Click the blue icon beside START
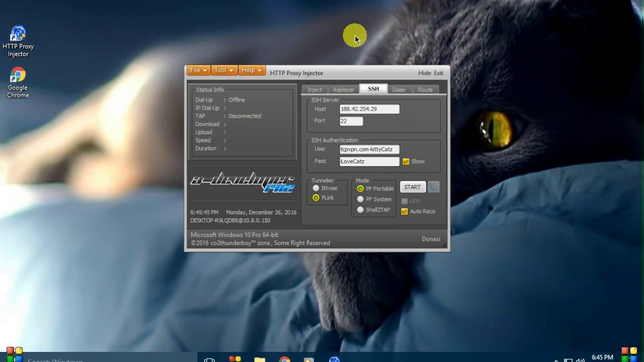The width and height of the screenshot is (644, 362). 433,187
